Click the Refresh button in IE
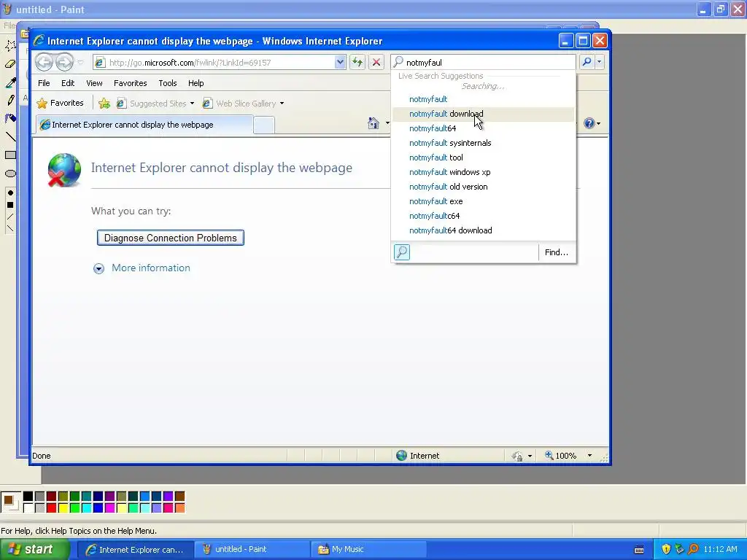747x560 pixels. tap(357, 62)
